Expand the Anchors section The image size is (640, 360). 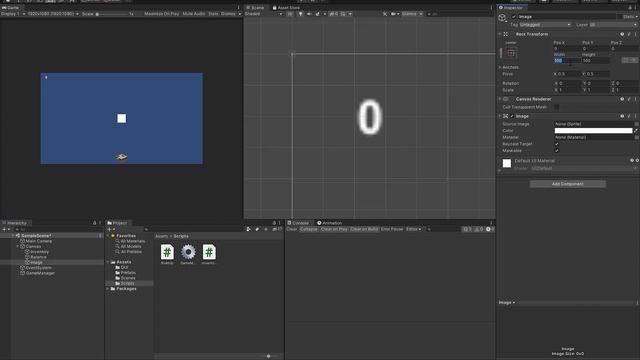[500, 67]
